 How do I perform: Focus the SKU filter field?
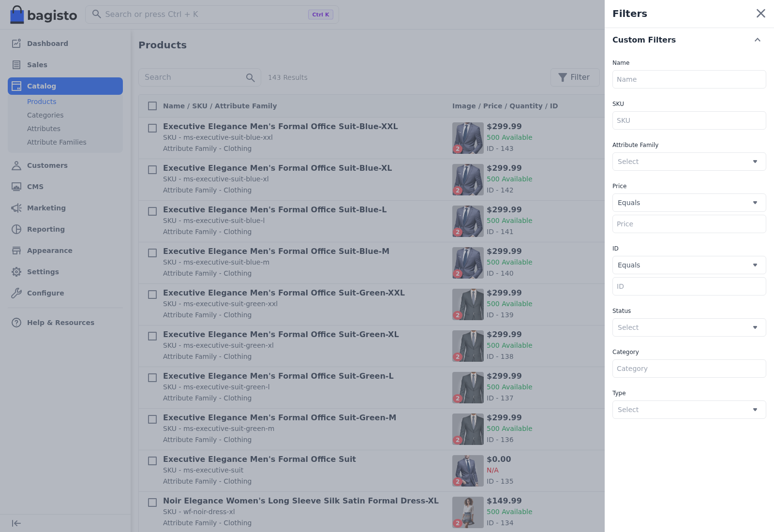(689, 120)
